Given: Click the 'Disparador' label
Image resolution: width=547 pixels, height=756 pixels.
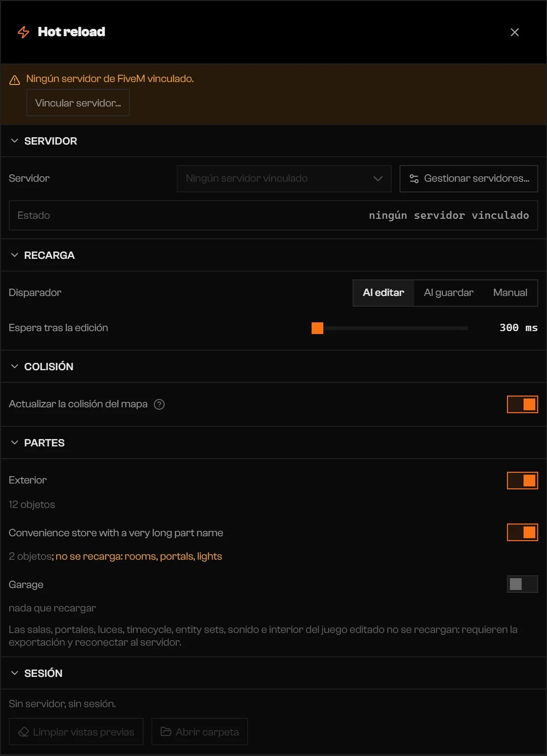Looking at the screenshot, I should 35,293.
